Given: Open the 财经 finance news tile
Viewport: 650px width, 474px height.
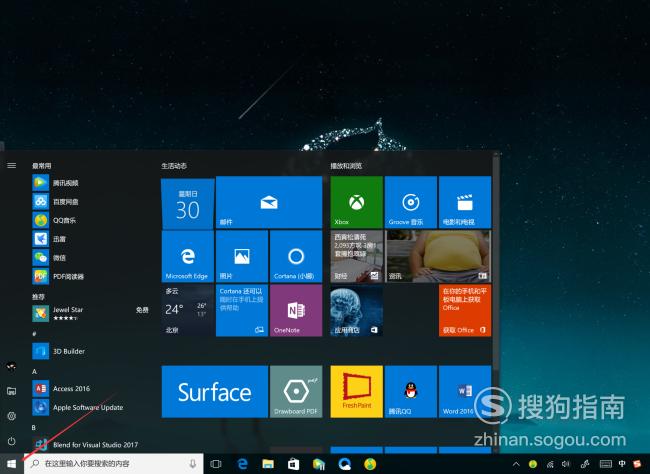Looking at the screenshot, I should 357,256.
